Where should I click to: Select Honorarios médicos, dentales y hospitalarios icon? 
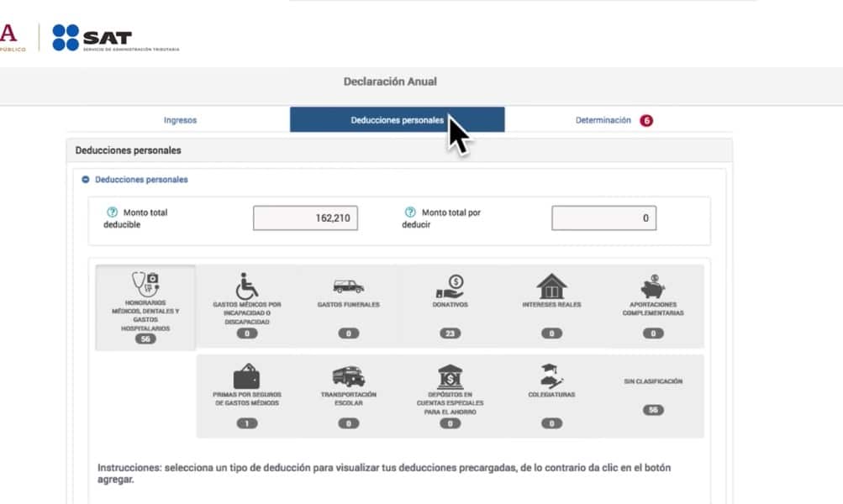coord(145,285)
